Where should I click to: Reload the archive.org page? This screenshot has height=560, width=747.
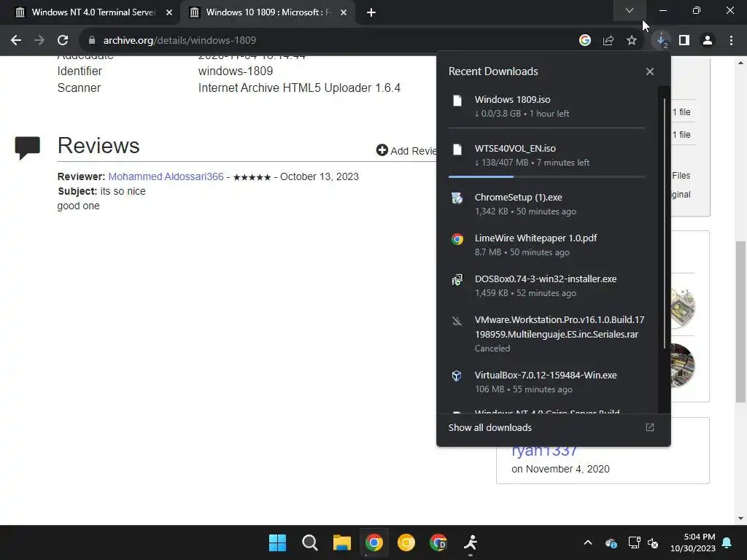pyautogui.click(x=63, y=41)
